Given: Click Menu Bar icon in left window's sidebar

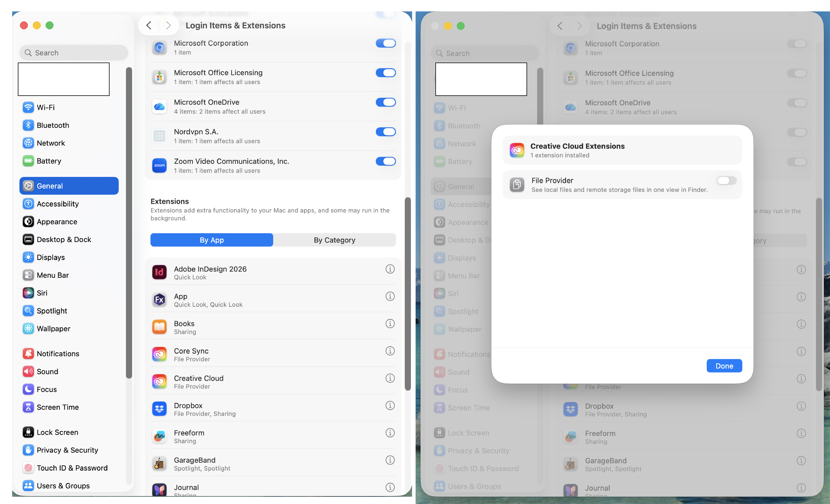Looking at the screenshot, I should 28,275.
